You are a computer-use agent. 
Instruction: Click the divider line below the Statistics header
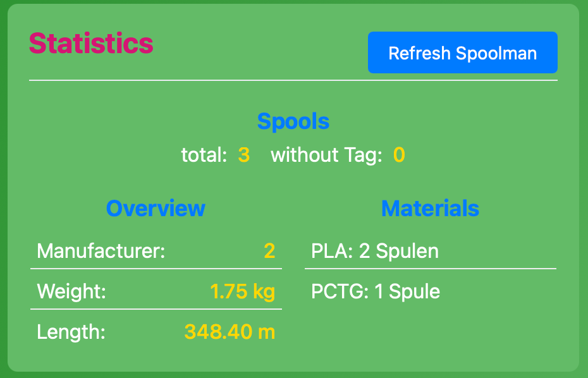coord(293,80)
